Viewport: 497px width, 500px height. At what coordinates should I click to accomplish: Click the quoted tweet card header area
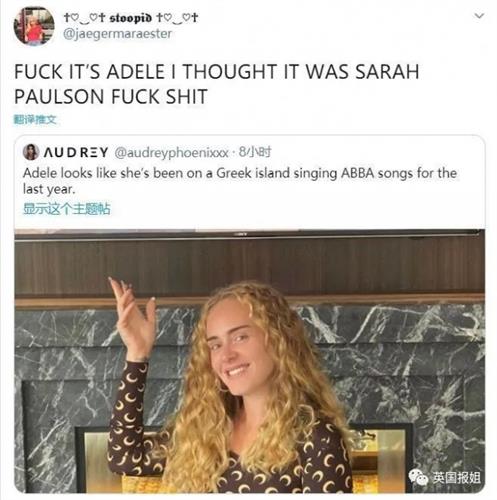249,152
